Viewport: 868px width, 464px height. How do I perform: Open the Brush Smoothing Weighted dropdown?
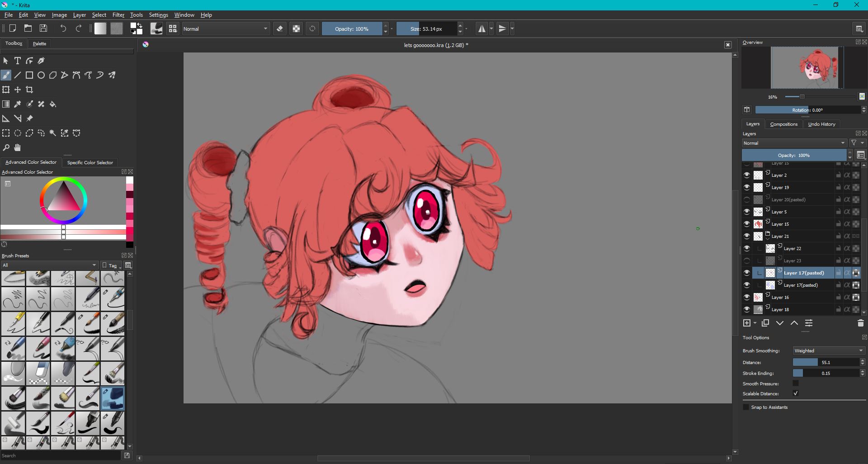click(x=829, y=350)
